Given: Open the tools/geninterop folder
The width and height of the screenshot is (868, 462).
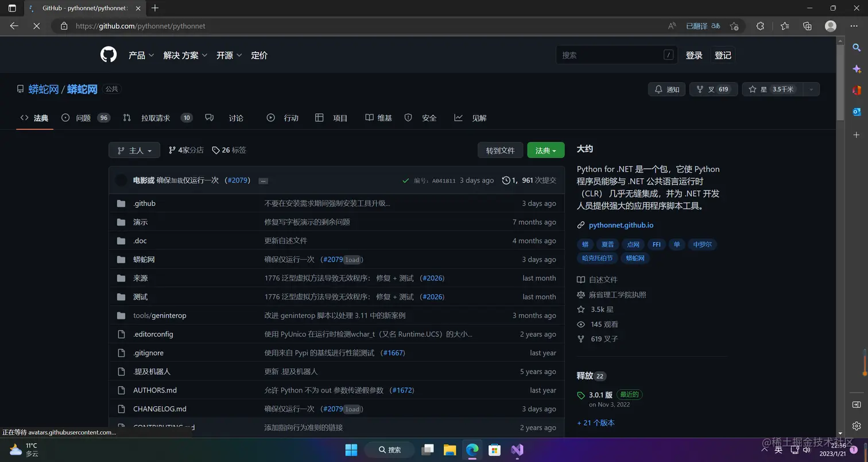Looking at the screenshot, I should pos(160,315).
